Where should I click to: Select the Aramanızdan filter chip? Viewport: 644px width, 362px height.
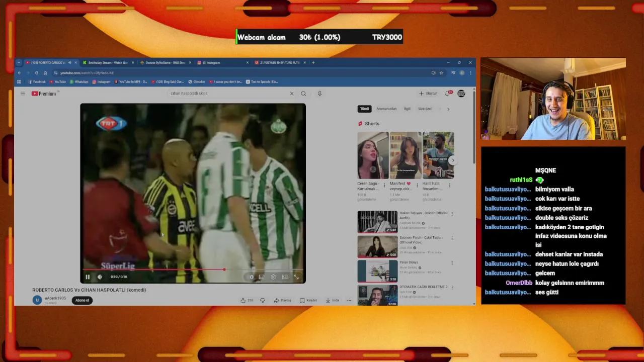(386, 109)
